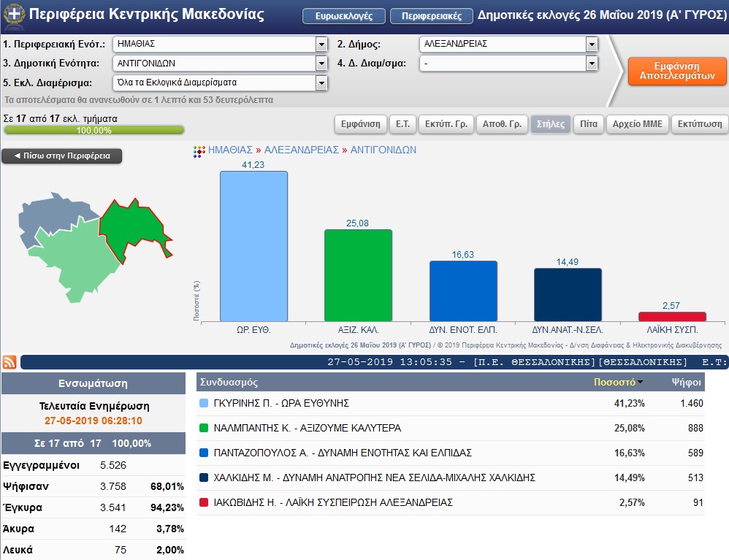Click the ΑΝΤΙΓΟΝΙΔΩΝ breadcrumb link
The height and width of the screenshot is (560, 729).
(x=383, y=150)
